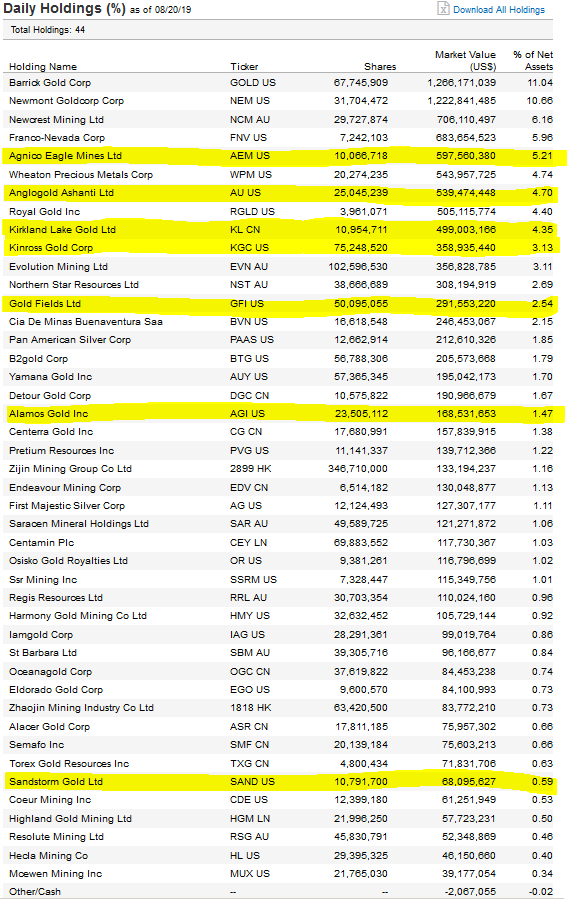Select the highlighted Alamos Gold Inc name
Viewport: 567px width, 900px height.
click(x=49, y=414)
